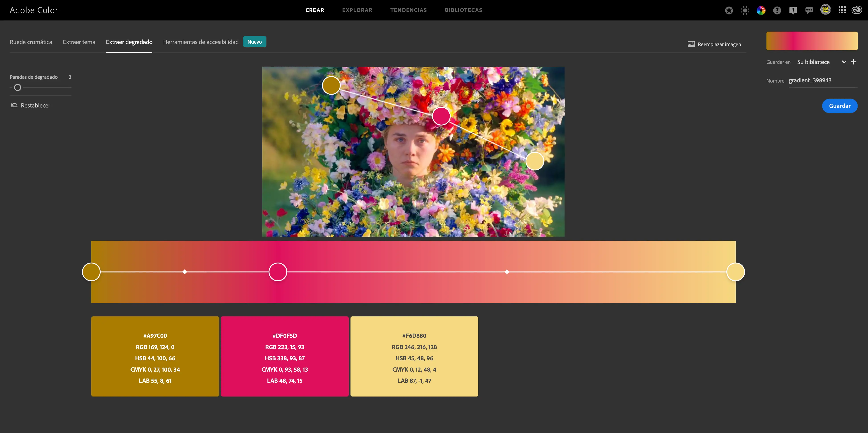
Task: Click the Paradas de degradado slider handle
Action: coord(18,87)
